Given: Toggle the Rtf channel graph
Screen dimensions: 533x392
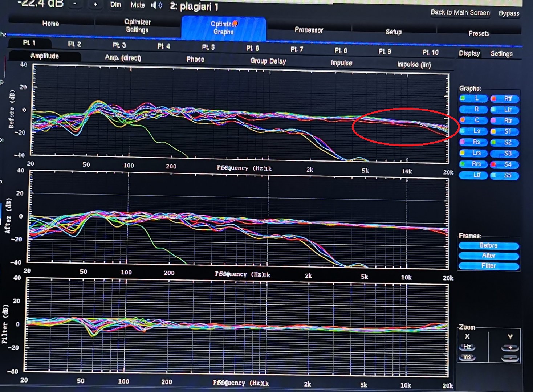Looking at the screenshot, I should [505, 99].
